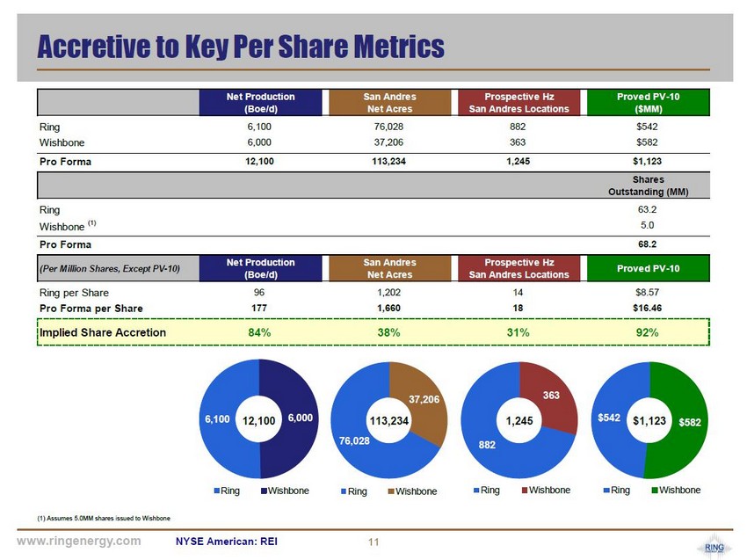Click the page number 11
Viewport: 747px width, 560px height.
point(373,542)
